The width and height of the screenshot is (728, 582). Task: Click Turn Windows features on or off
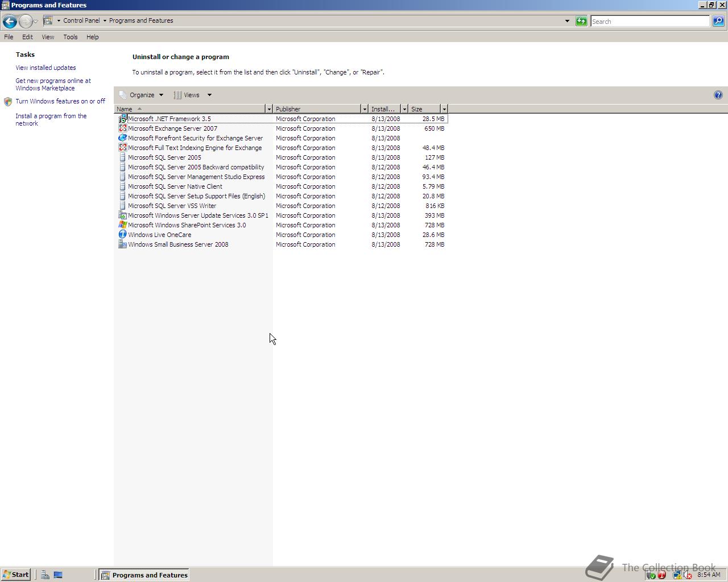pos(60,101)
